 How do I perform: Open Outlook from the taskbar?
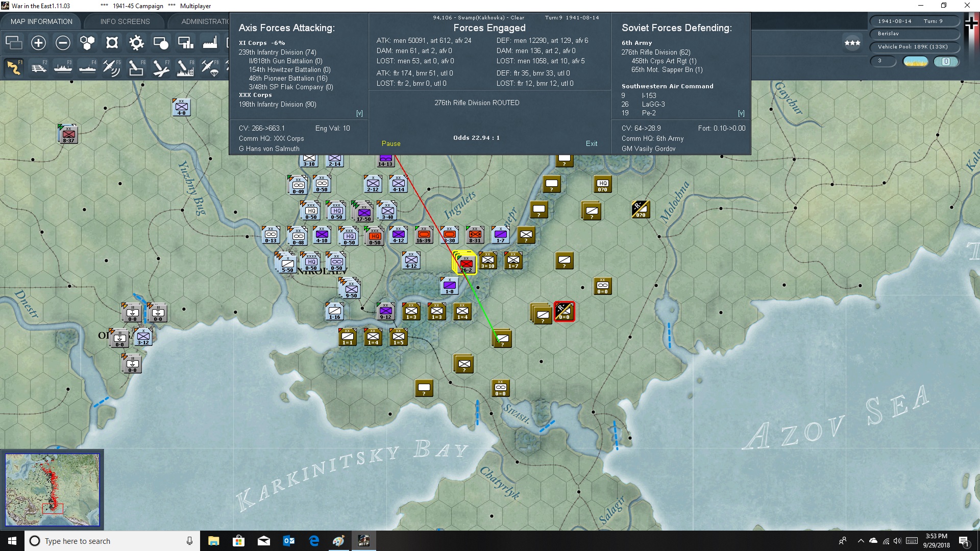(289, 541)
